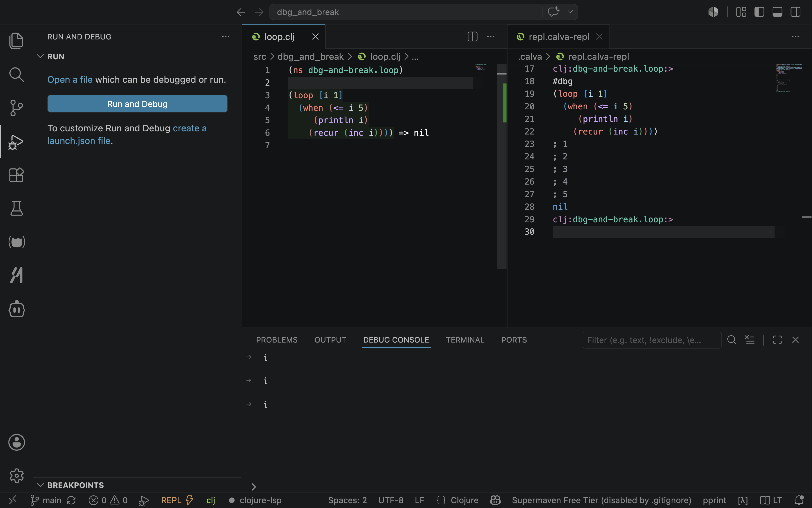The height and width of the screenshot is (508, 812).
Task: Follow 'create a launch.json file' link
Action: click(x=127, y=134)
